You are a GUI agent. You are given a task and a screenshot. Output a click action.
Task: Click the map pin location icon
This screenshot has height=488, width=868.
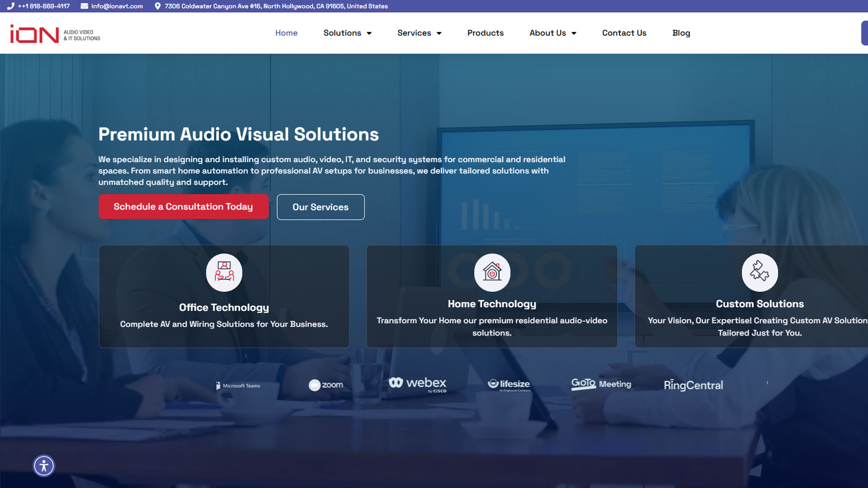click(157, 6)
